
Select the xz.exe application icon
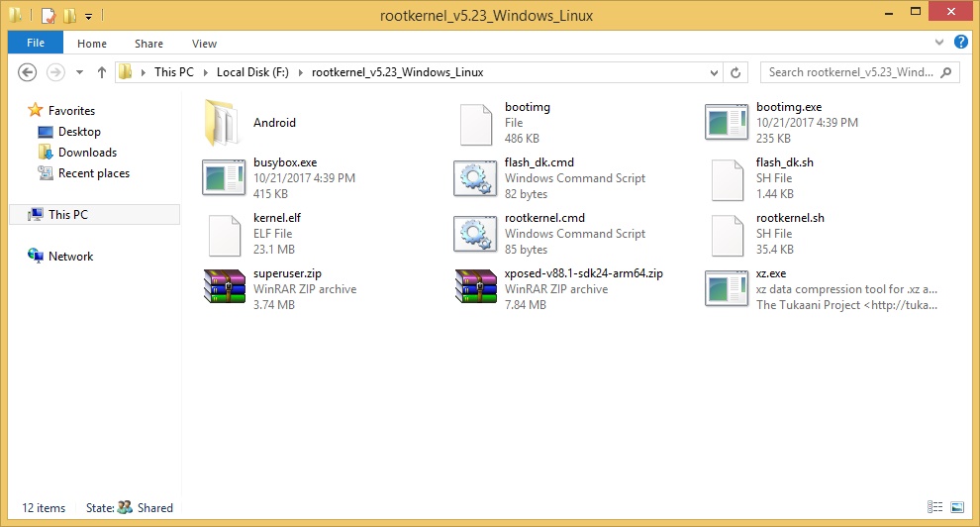pyautogui.click(x=727, y=289)
